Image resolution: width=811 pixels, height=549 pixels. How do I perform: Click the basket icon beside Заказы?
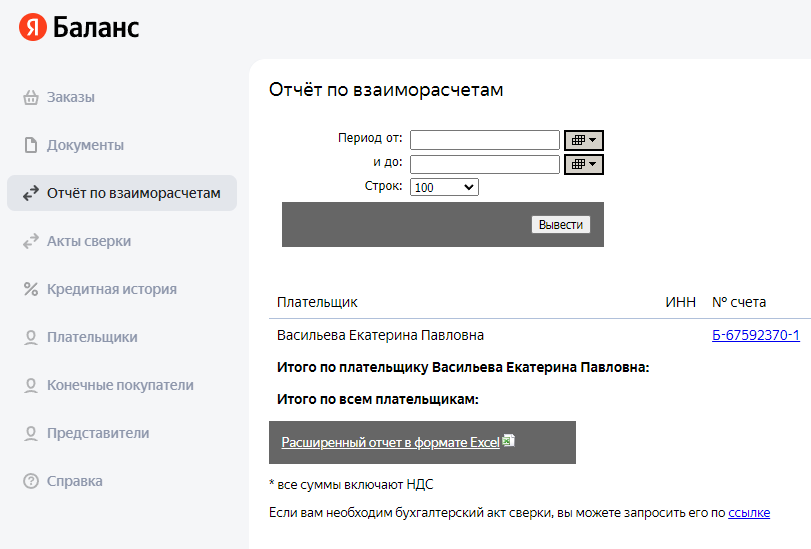pos(30,98)
